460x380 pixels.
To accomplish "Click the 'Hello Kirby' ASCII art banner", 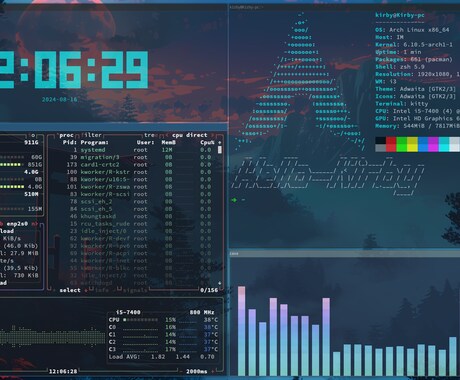I will pyautogui.click(x=328, y=176).
